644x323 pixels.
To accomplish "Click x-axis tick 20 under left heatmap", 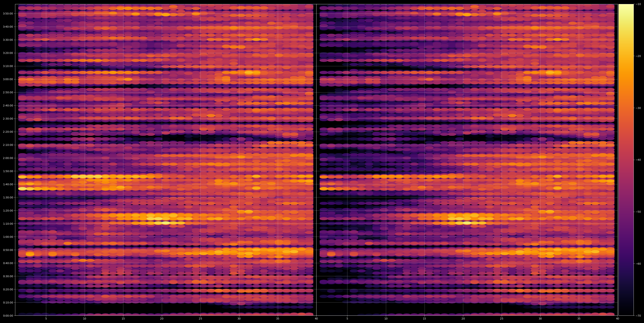I will pyautogui.click(x=162, y=319).
